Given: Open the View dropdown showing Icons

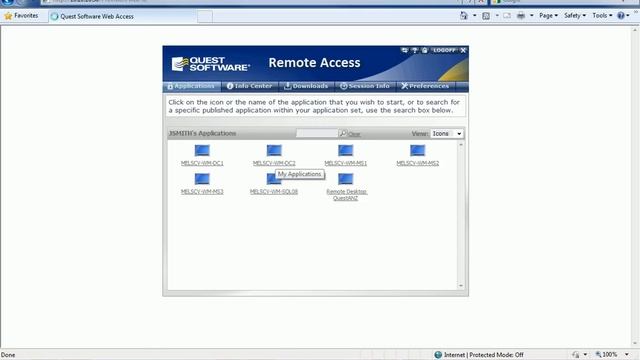Looking at the screenshot, I should pyautogui.click(x=447, y=133).
